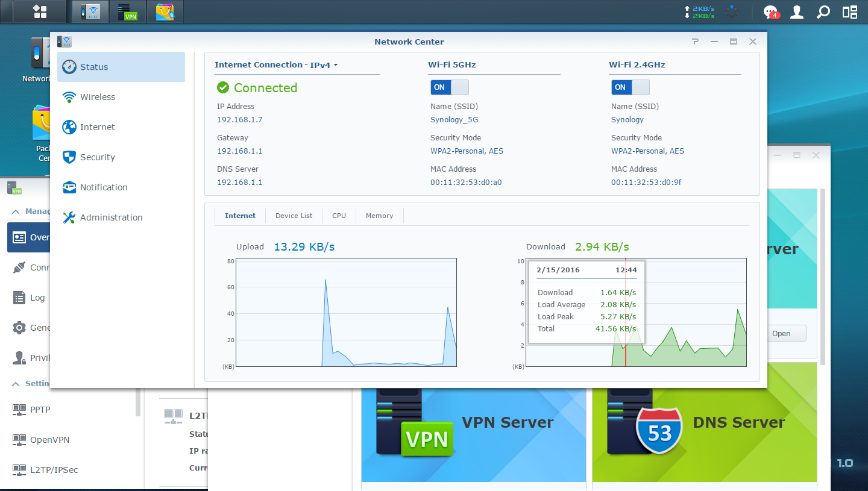Click Network Center icon in the taskbar
This screenshot has height=491, width=868.
(x=90, y=11)
